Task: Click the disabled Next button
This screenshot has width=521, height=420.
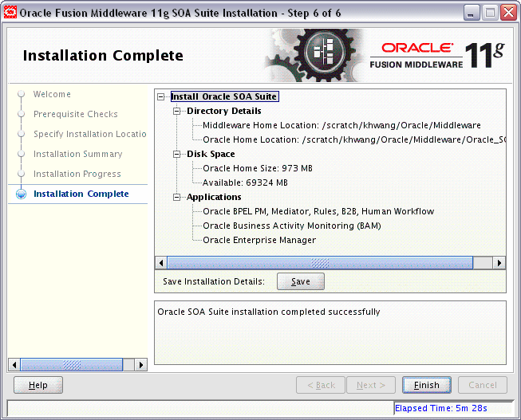Action: point(371,385)
